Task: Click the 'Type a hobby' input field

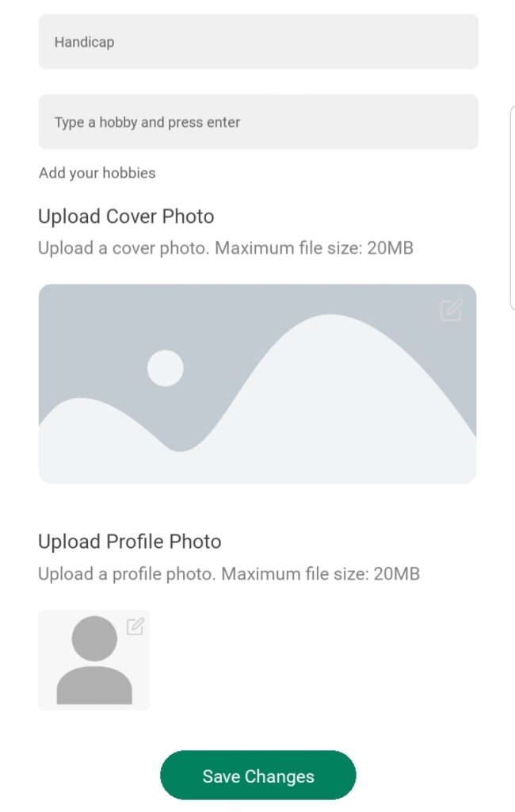Action: (258, 122)
